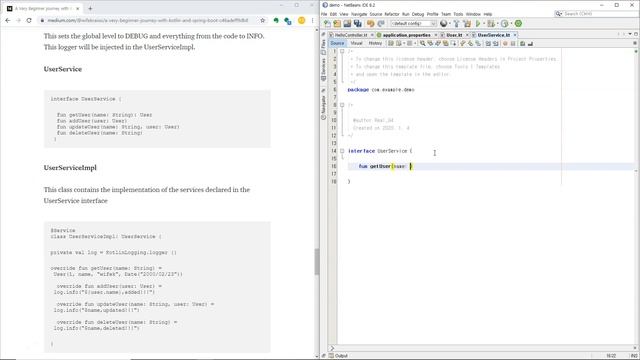Click the 'interface UserService {' code line in editor

(x=380, y=151)
